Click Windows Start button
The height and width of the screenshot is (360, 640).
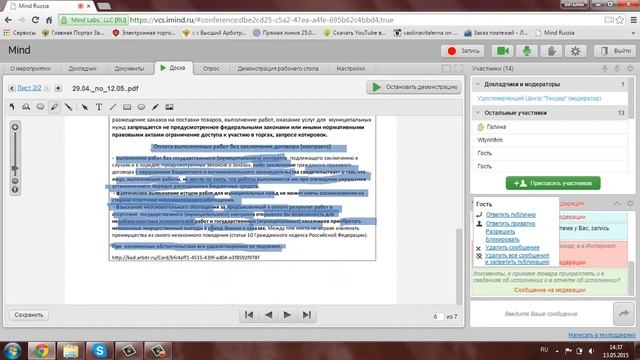point(12,351)
